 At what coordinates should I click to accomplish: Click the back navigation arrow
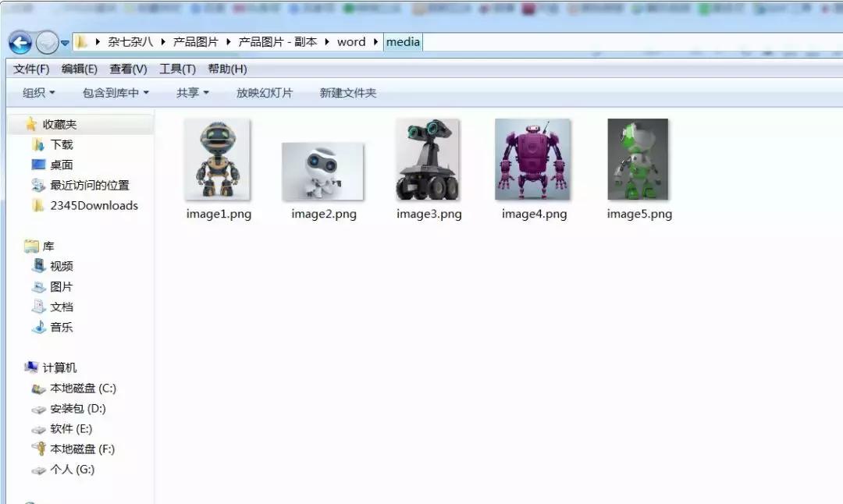pos(20,42)
